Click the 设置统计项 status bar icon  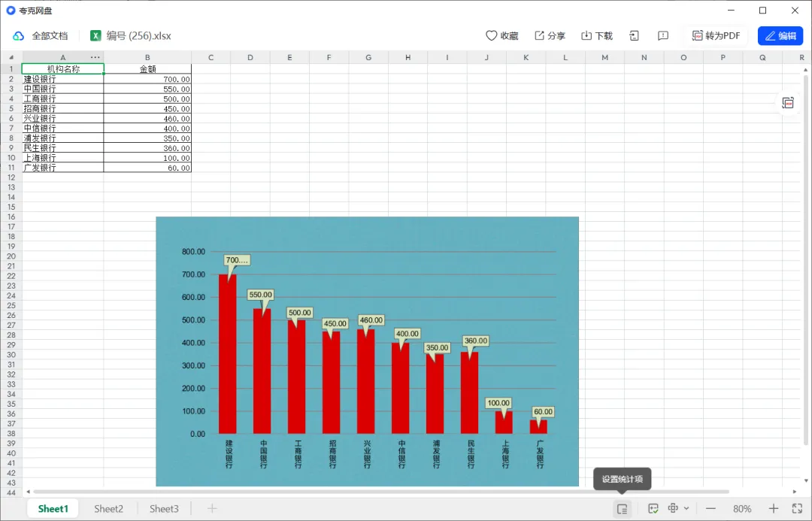tap(623, 508)
